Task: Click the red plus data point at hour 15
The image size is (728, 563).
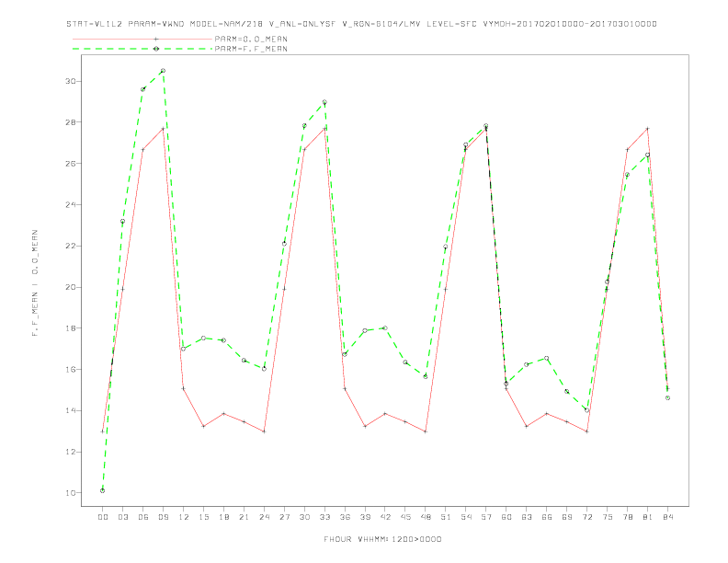Action: tap(203, 426)
